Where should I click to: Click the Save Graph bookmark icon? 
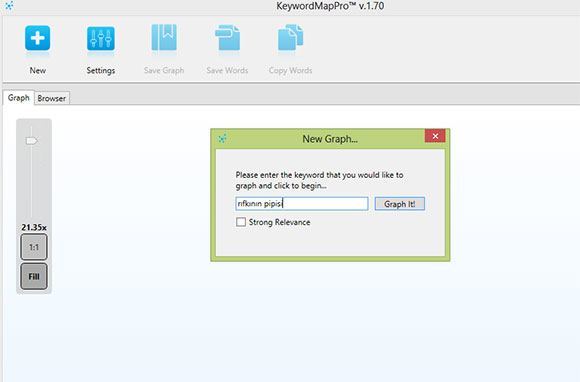(164, 37)
